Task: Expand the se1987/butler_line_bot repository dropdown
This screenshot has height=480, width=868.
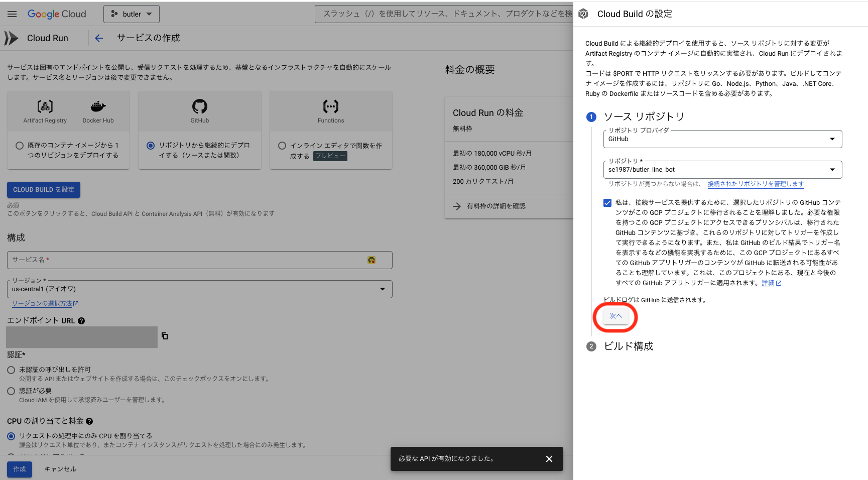Action: (833, 169)
